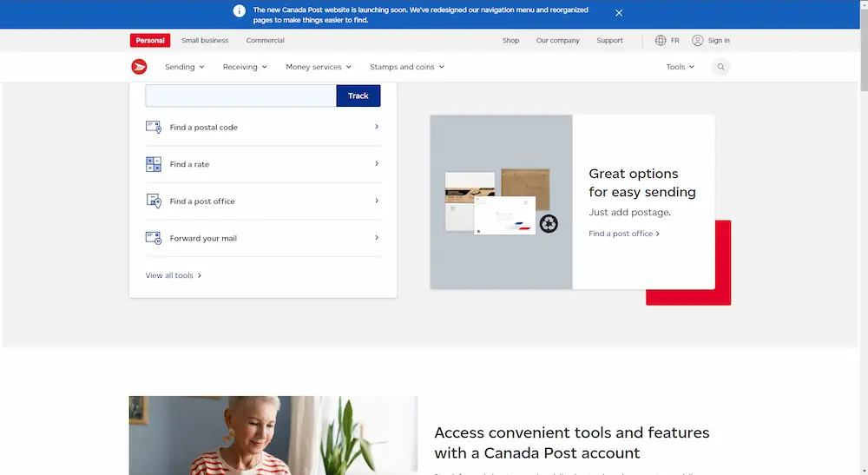
Task: Switch to Small business tab
Action: [x=205, y=41]
